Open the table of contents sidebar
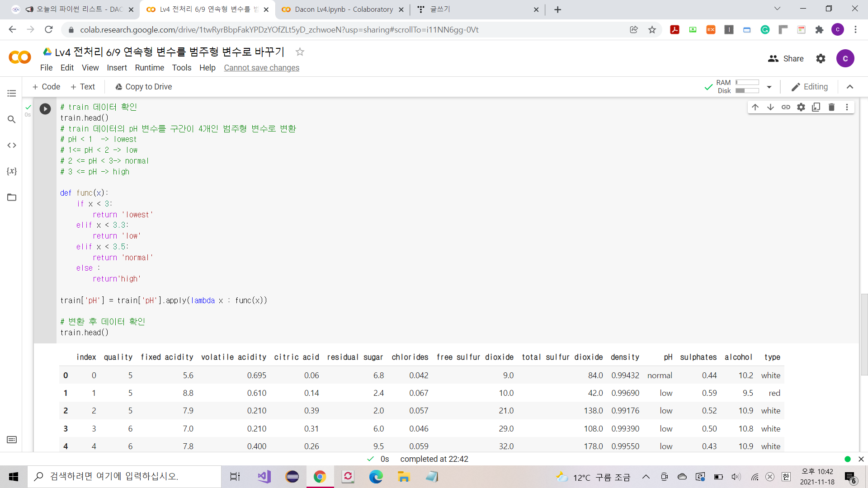868x488 pixels. point(12,93)
